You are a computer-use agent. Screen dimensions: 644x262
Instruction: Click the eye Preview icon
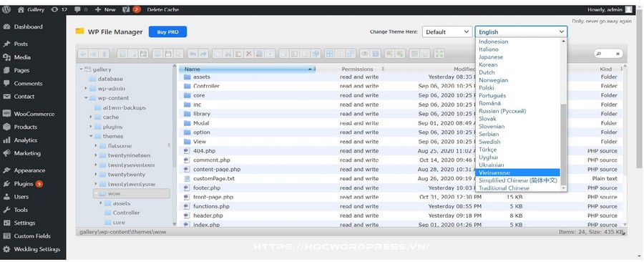365,54
